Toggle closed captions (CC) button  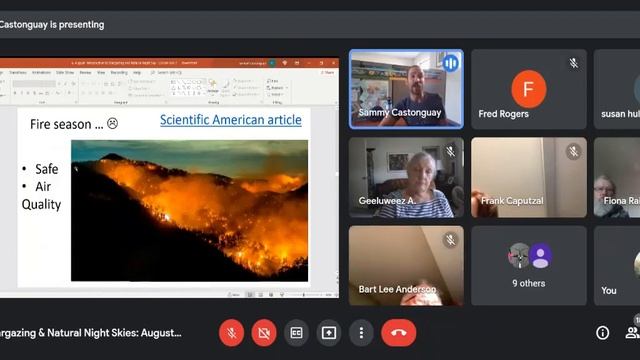(296, 333)
